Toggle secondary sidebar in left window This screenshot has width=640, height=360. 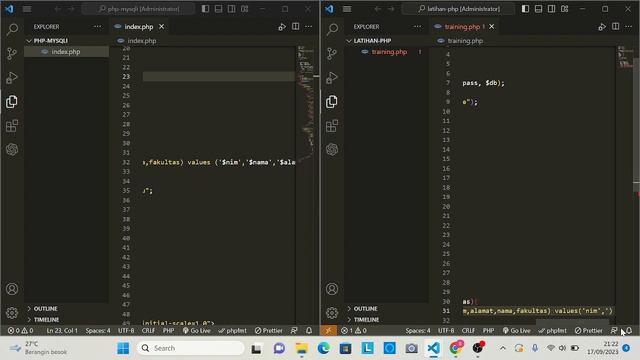(x=231, y=9)
